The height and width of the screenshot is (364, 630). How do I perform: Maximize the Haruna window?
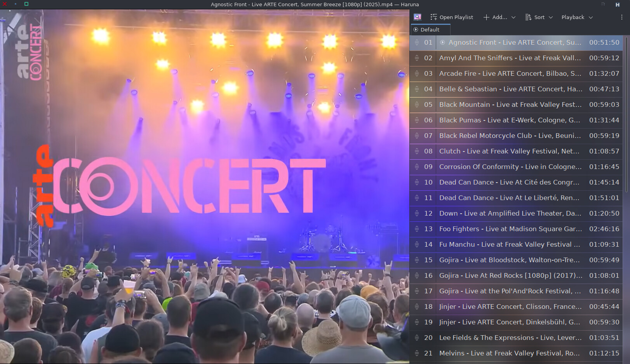tap(26, 4)
